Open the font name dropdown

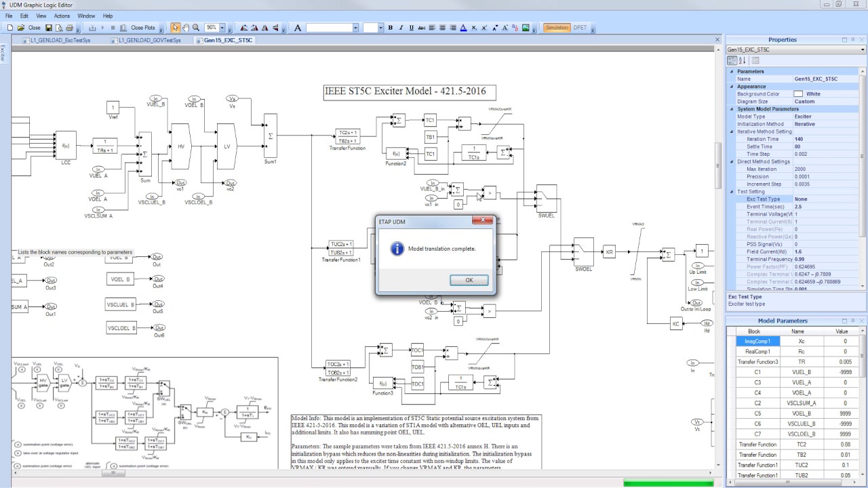(x=355, y=28)
